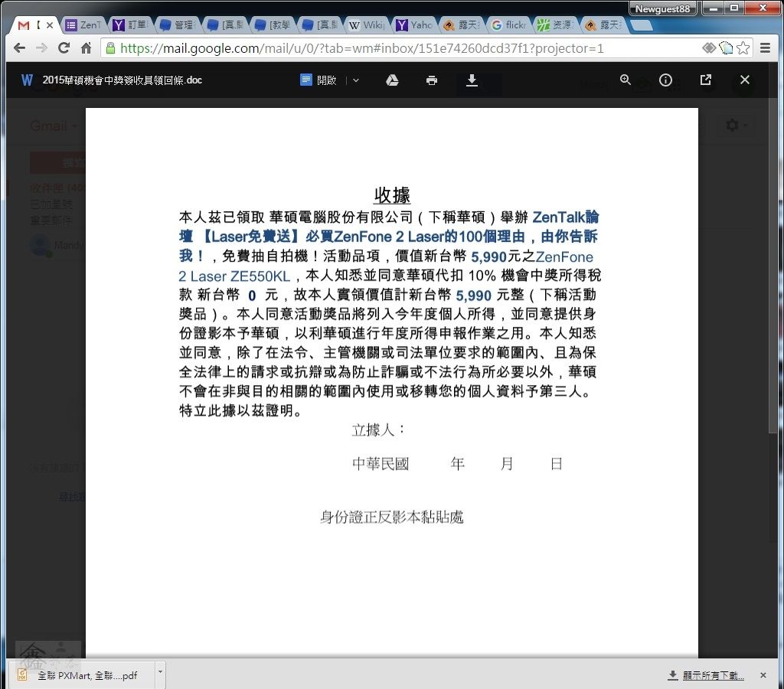Expand the PXMart download options arrow
Screen dimensions: 784x689
[160, 672]
